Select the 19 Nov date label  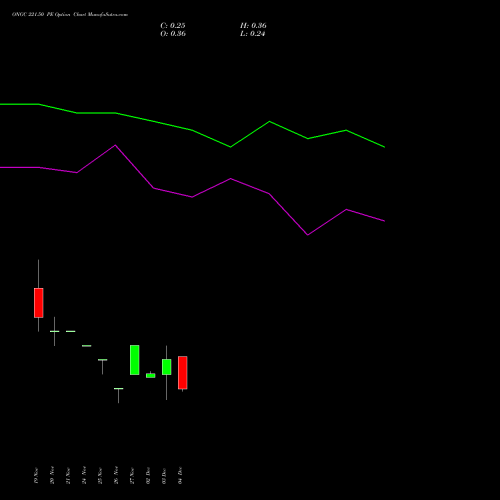point(36,475)
